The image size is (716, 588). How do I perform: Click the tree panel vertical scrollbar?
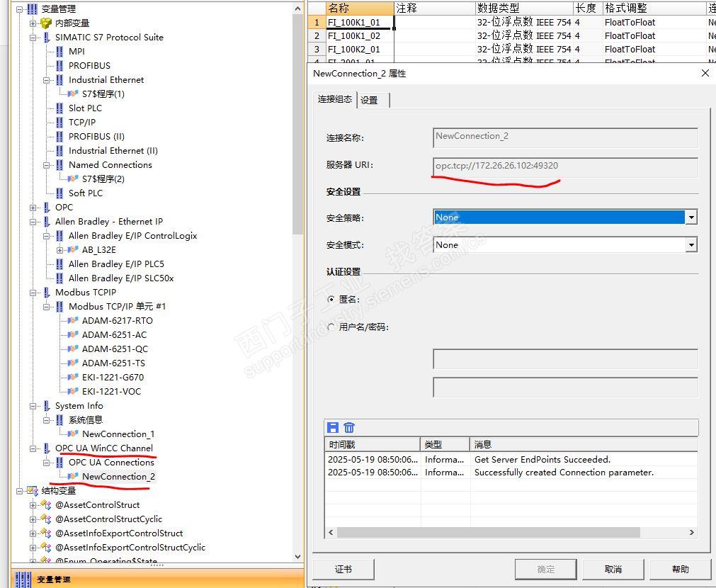coord(297,123)
